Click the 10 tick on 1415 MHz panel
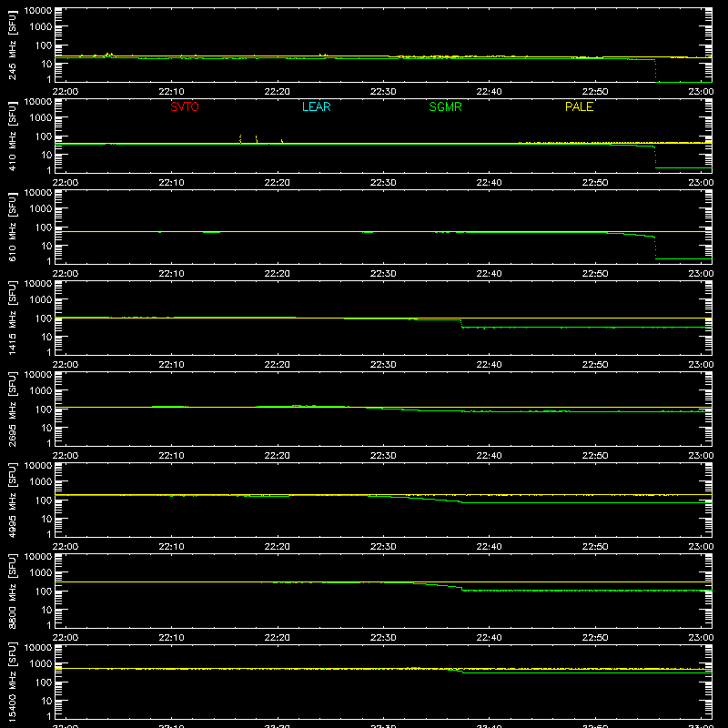Screen dimensions: 728x728 (46, 337)
